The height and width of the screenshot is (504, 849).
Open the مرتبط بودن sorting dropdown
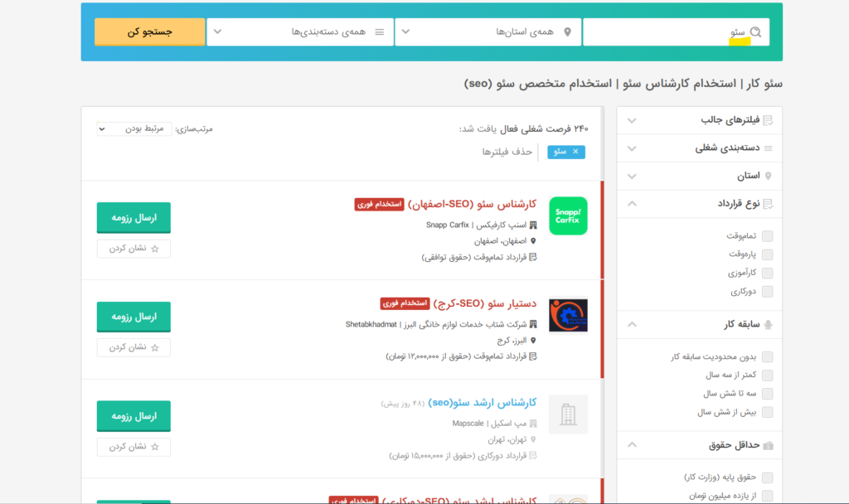134,128
